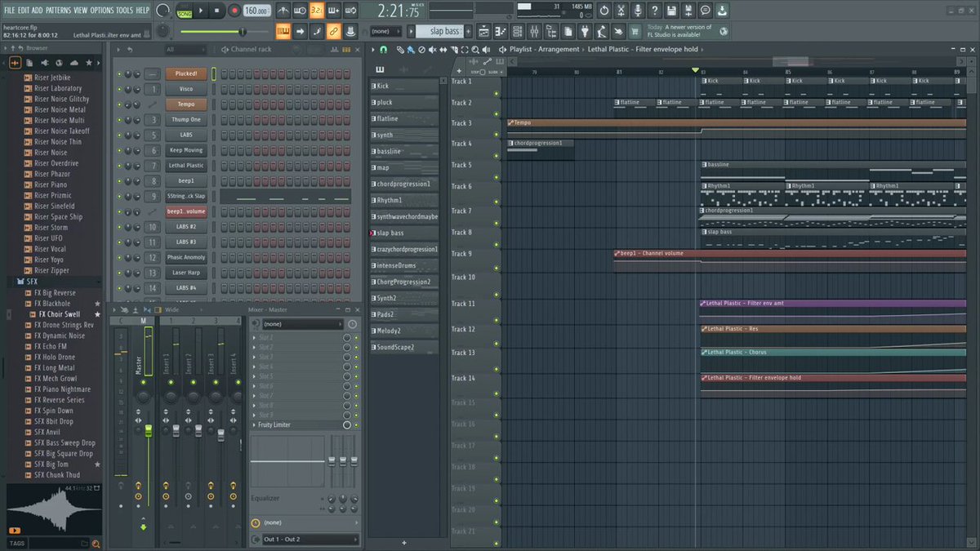
Task: Select the Lethal Plastic channel button
Action: pos(186,166)
